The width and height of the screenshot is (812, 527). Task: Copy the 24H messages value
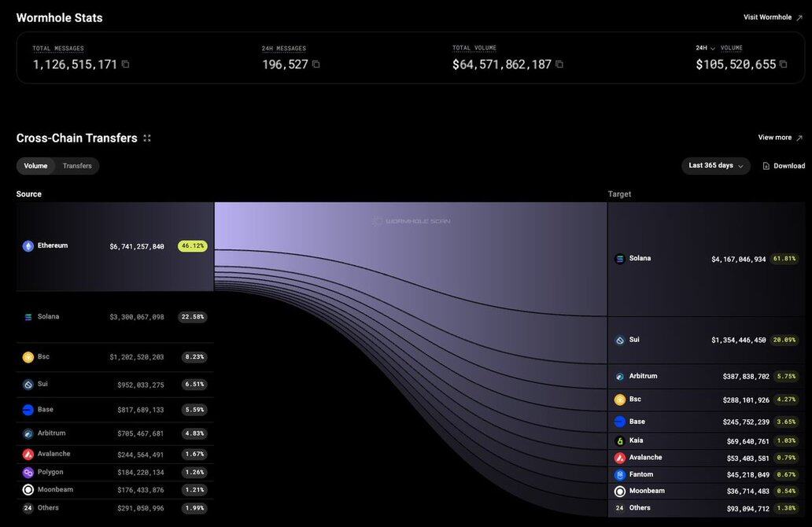point(316,64)
